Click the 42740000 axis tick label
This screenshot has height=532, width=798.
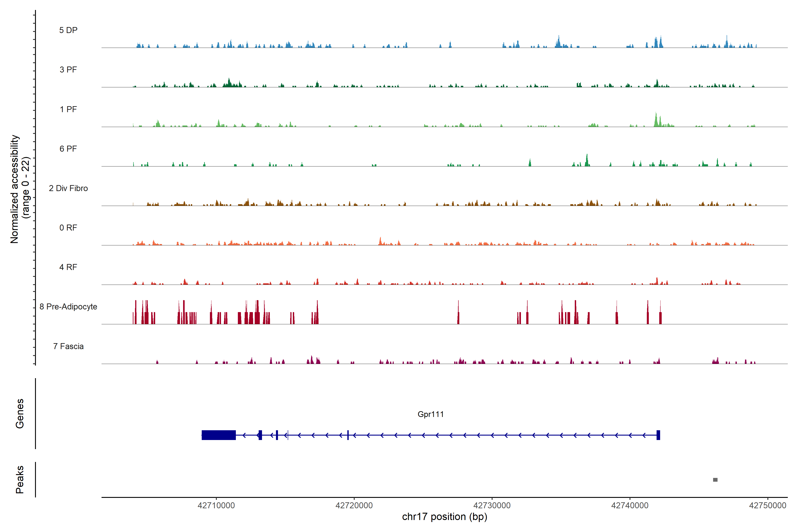point(630,505)
